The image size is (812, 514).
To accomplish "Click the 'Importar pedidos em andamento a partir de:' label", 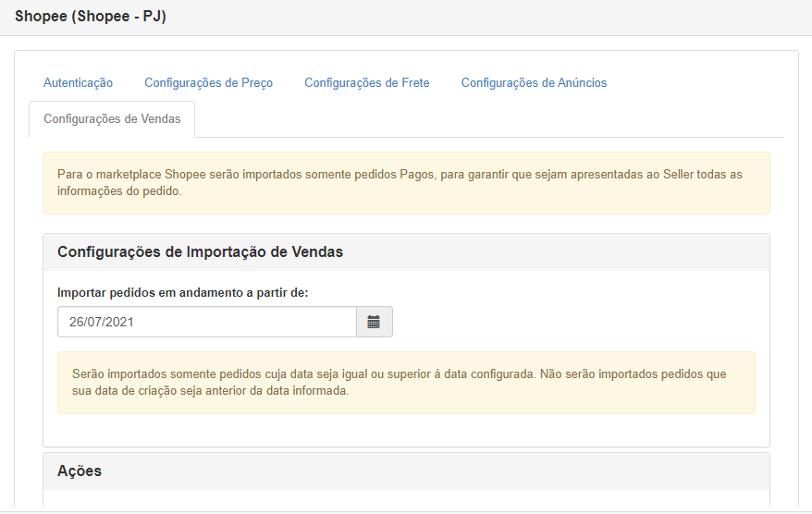I will 183,293.
